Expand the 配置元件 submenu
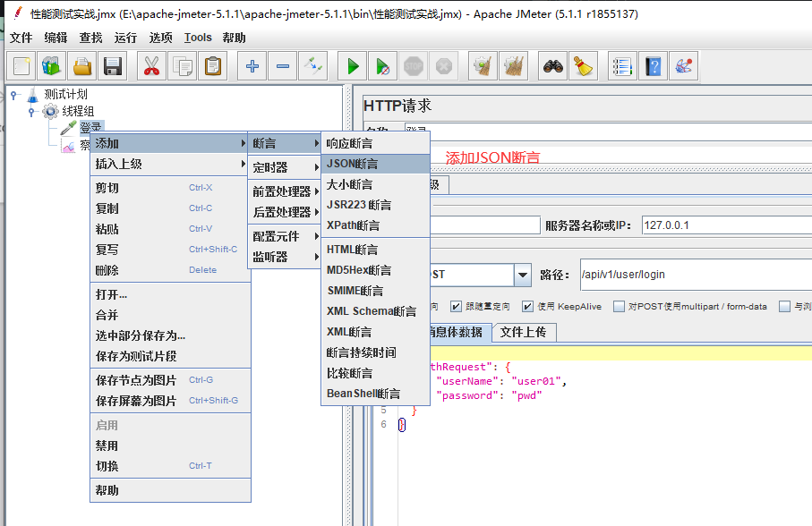This screenshot has width=812, height=526. tap(285, 236)
